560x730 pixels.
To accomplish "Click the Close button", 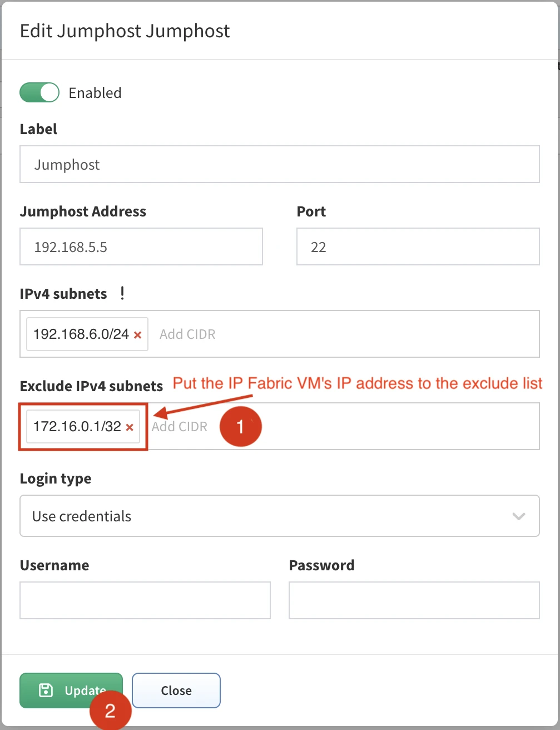I will pos(176,690).
